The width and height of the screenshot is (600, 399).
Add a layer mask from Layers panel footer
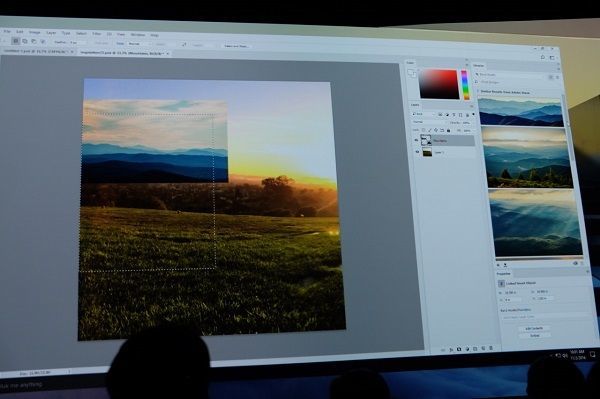459,349
